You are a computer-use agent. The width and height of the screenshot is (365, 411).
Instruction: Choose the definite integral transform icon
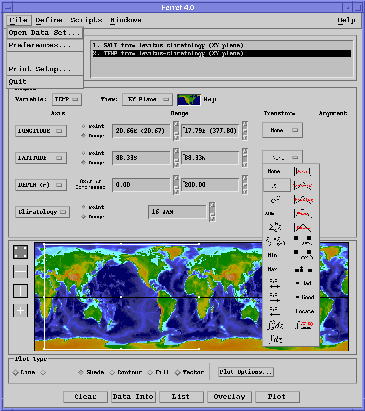275,325
